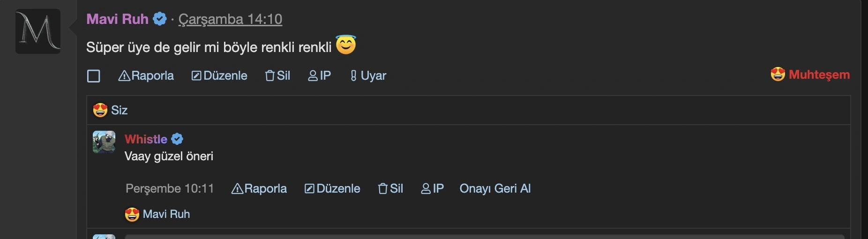Visit Whistle's user profile name
The height and width of the screenshot is (239, 868).
click(x=146, y=139)
